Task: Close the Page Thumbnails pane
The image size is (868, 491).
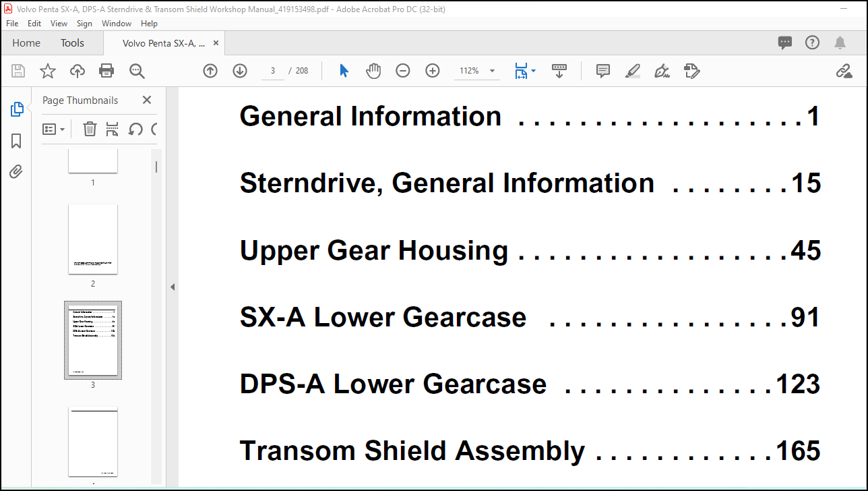Action: point(147,100)
